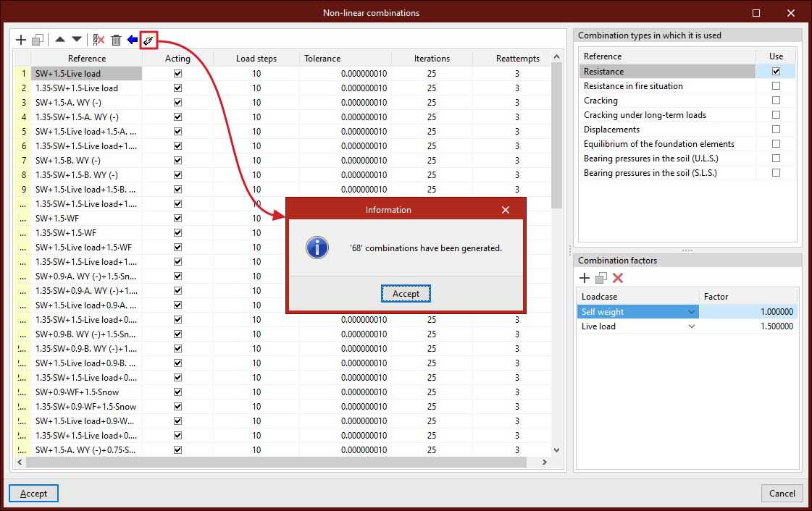Click the blue left arrow import icon

point(133,39)
